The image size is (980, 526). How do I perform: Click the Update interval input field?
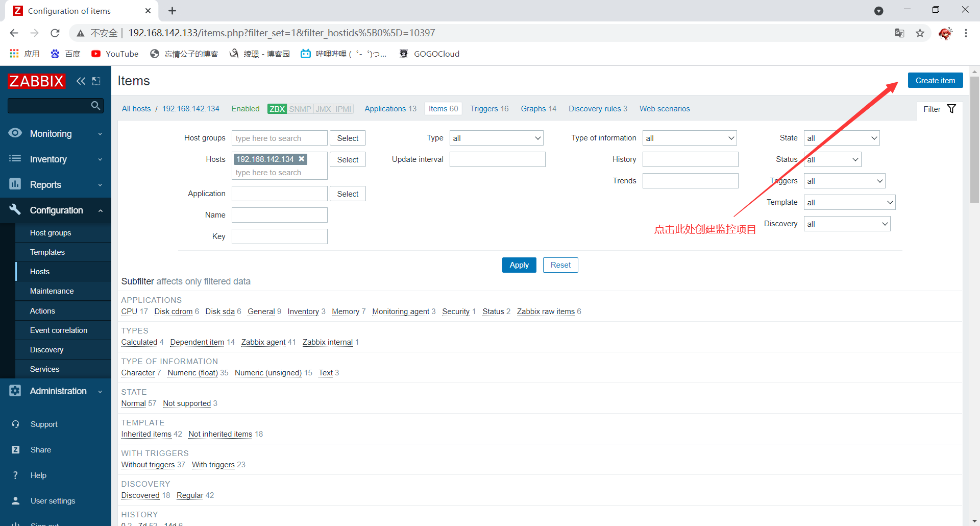pos(497,159)
